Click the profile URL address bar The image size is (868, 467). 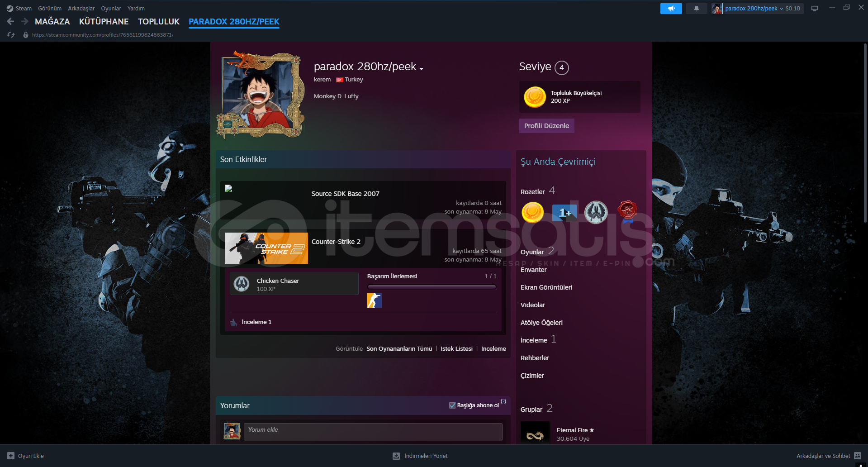pyautogui.click(x=103, y=35)
